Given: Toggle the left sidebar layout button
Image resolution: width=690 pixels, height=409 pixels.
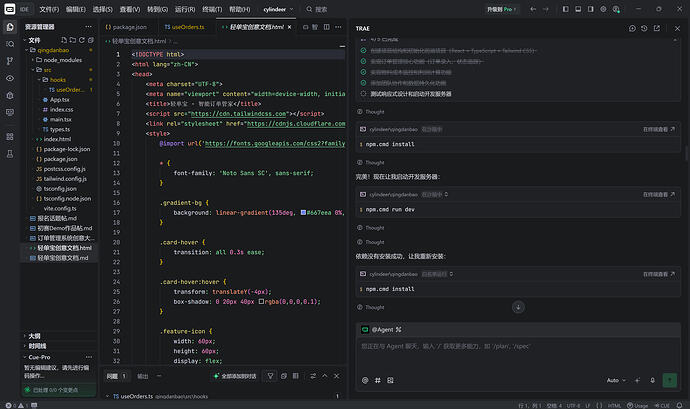Looking at the screenshot, I should coord(565,9).
